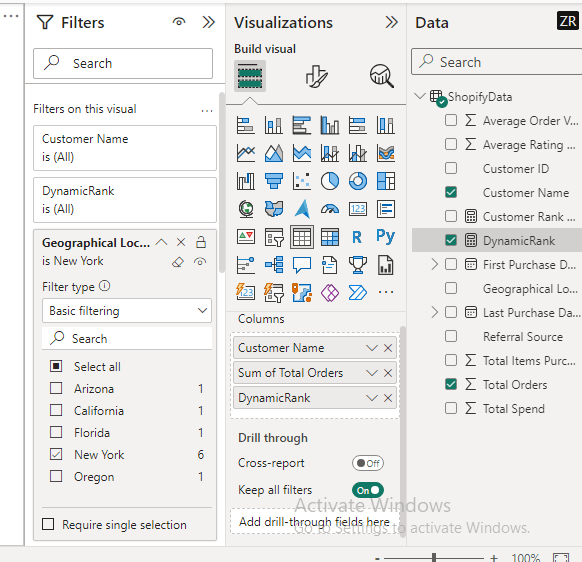Screen dimensions: 582x562
Task: Choose the donut chart visual
Action: pyautogui.click(x=358, y=181)
